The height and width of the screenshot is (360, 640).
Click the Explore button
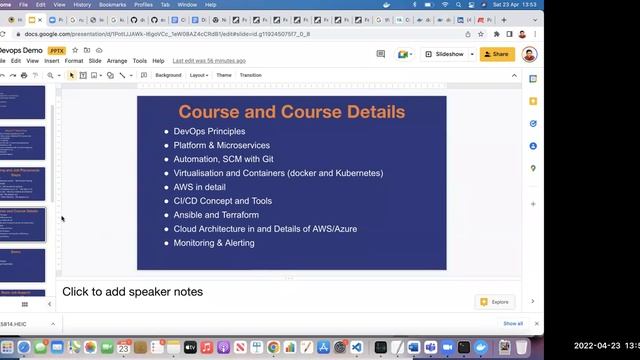coord(495,302)
